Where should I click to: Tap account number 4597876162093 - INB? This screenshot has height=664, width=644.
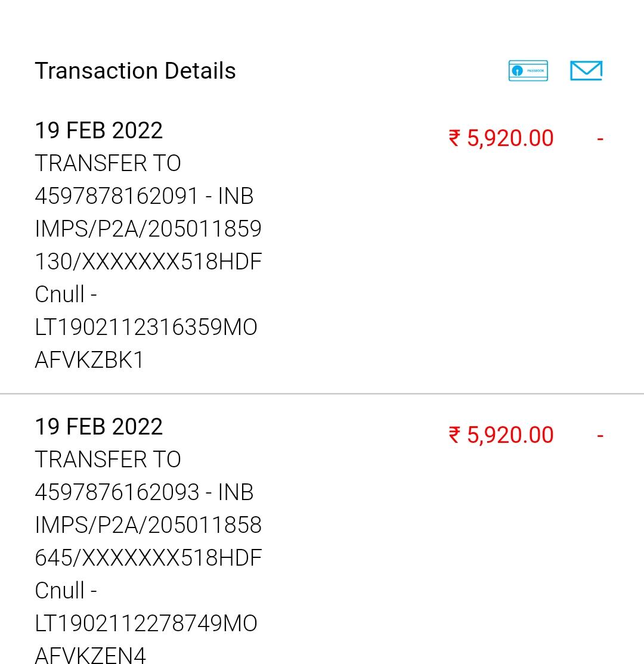click(x=144, y=492)
